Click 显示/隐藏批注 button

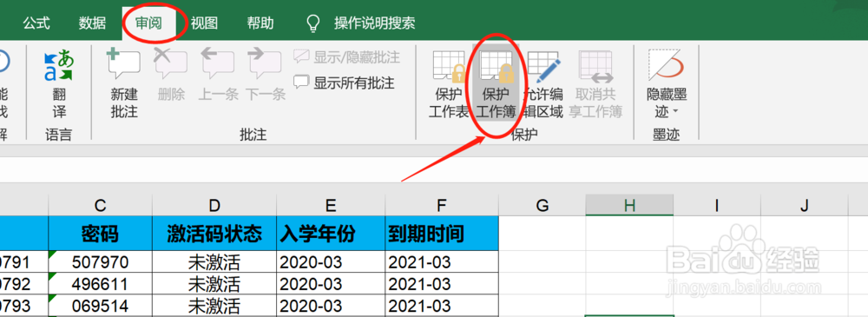pos(346,57)
